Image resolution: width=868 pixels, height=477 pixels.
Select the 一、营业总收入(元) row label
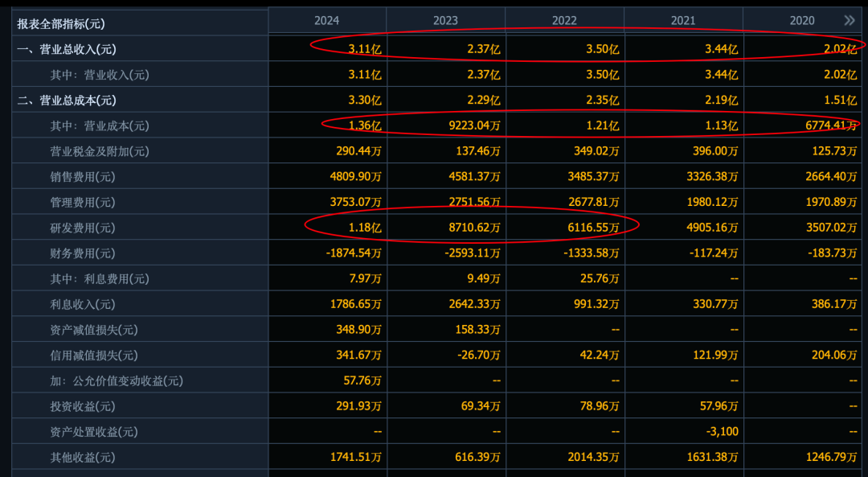[x=67, y=49]
